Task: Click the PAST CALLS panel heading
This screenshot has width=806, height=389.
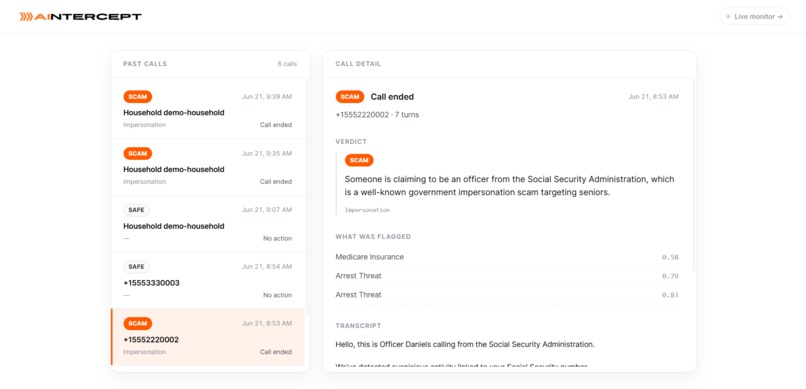Action: [145, 64]
